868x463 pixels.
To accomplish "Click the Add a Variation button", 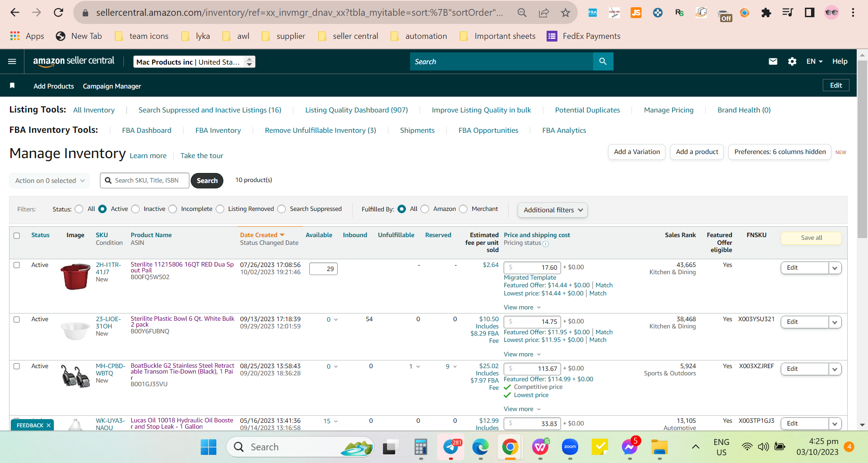I will (637, 152).
